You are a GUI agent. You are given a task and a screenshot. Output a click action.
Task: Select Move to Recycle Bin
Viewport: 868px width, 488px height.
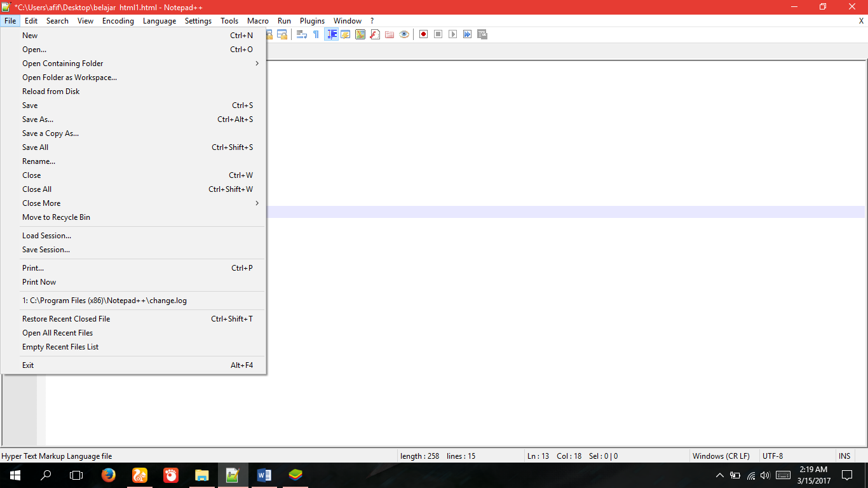133,217
